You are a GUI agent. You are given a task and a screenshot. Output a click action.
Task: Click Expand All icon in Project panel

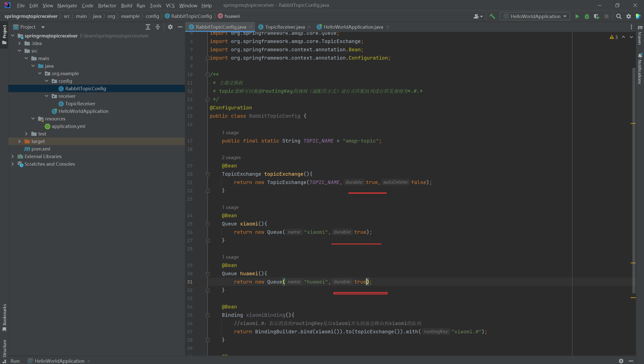[x=148, y=27]
